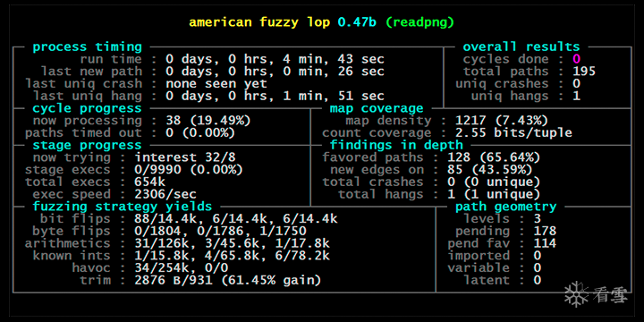Click last new path value ending "26 sec"
This screenshot has width=644, height=322.
pyautogui.click(x=275, y=72)
